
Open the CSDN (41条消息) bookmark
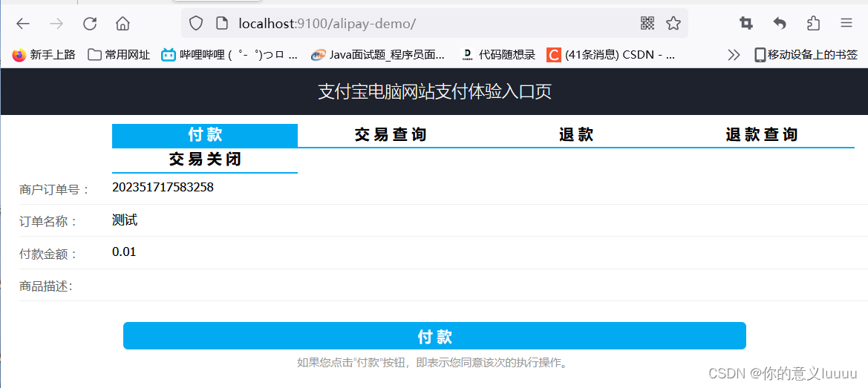point(611,55)
